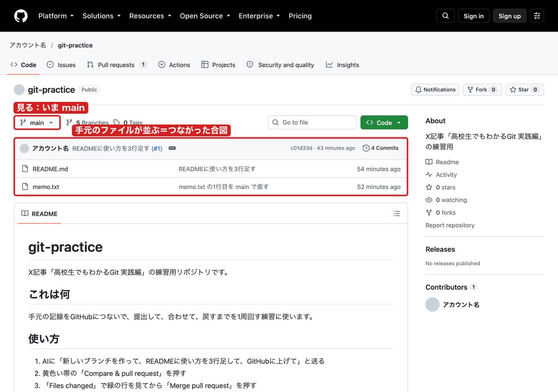This screenshot has height=392, width=558.
Task: Open the Resources dropdown
Action: [150, 16]
